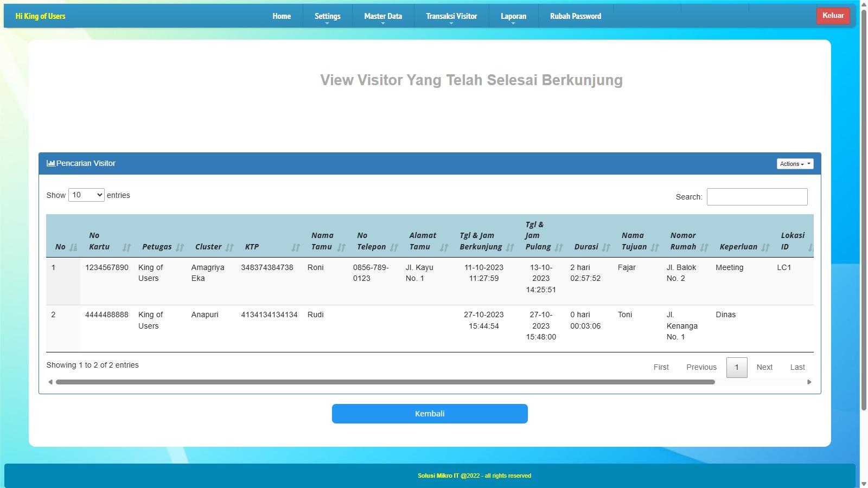The height and width of the screenshot is (488, 868).
Task: Go to Next page in pagination
Action: tap(764, 367)
